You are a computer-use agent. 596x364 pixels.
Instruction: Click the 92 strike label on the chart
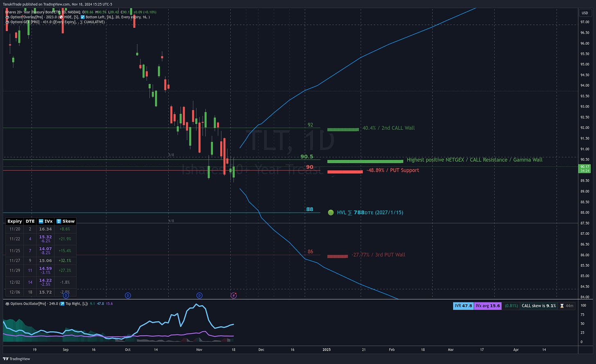coord(310,125)
